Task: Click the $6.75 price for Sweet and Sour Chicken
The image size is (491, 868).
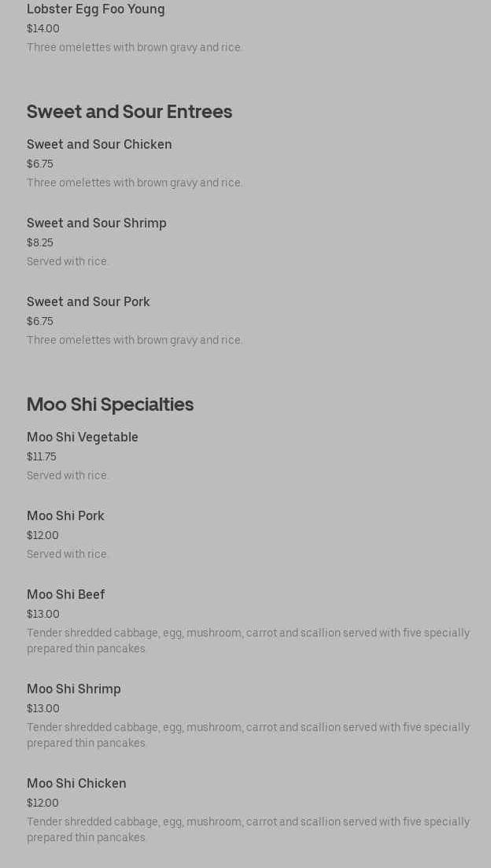Action: pos(40,164)
